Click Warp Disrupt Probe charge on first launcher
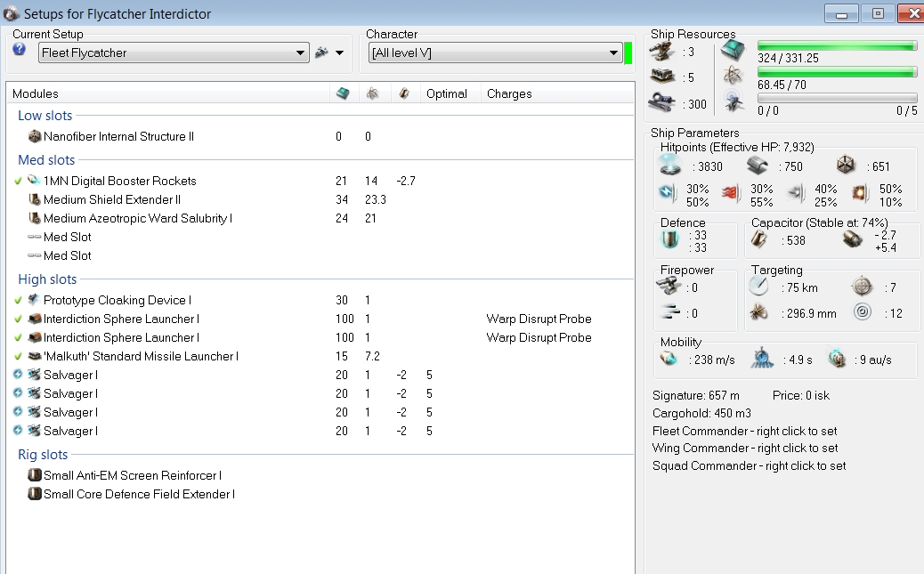924x574 pixels. pyautogui.click(x=539, y=319)
